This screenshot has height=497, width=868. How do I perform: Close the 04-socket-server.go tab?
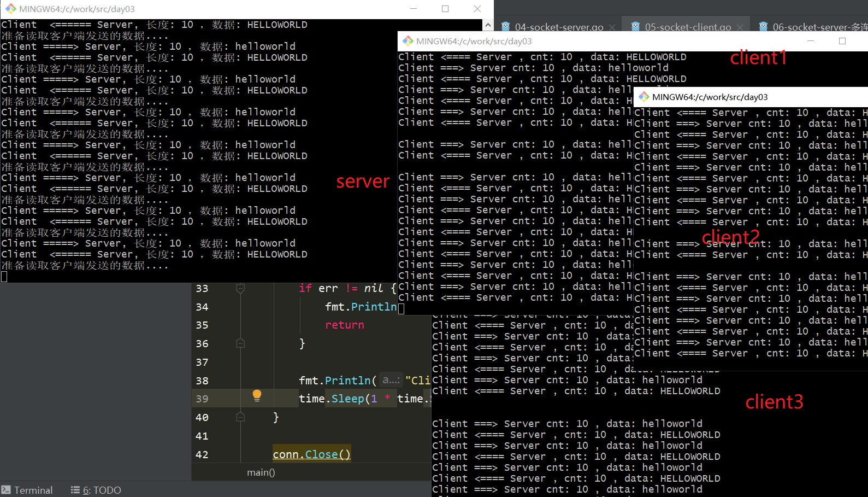[612, 27]
